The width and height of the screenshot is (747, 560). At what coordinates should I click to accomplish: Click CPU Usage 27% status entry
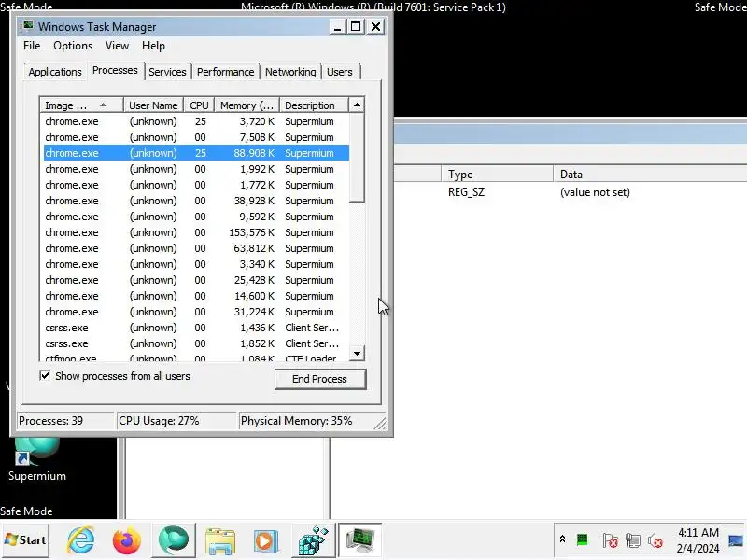tap(176, 421)
